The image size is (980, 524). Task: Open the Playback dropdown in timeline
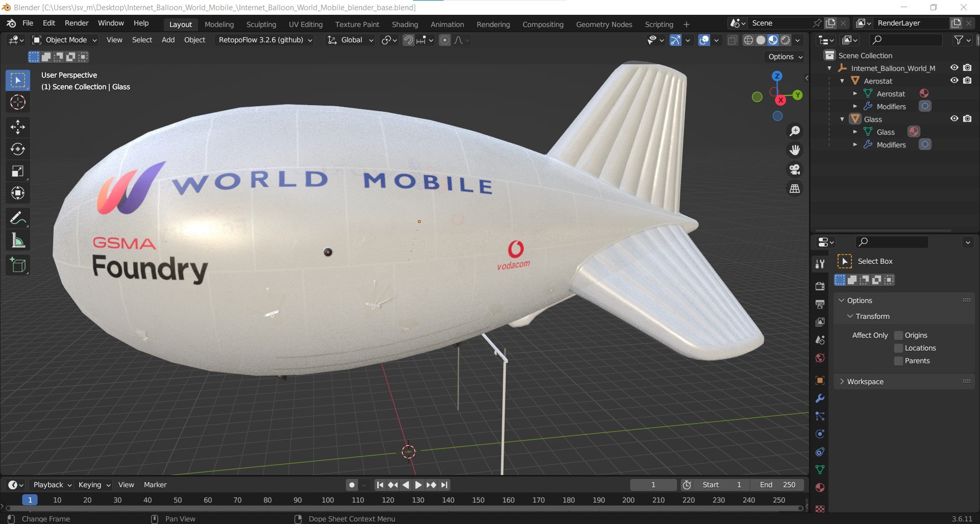click(52, 485)
